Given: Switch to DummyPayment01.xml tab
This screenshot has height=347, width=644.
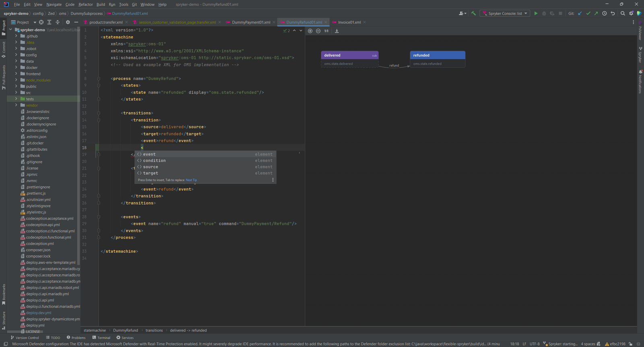Looking at the screenshot, I should tap(251, 22).
